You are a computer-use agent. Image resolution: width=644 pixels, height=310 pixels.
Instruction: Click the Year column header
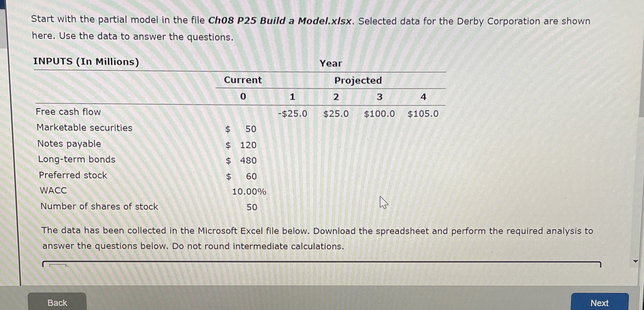(331, 63)
